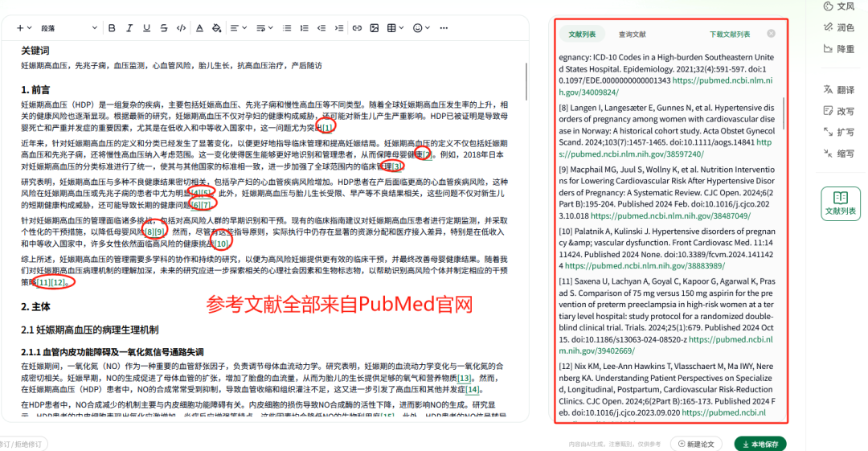The image size is (868, 451).
Task: Insert a numbered list
Action: pos(304,27)
